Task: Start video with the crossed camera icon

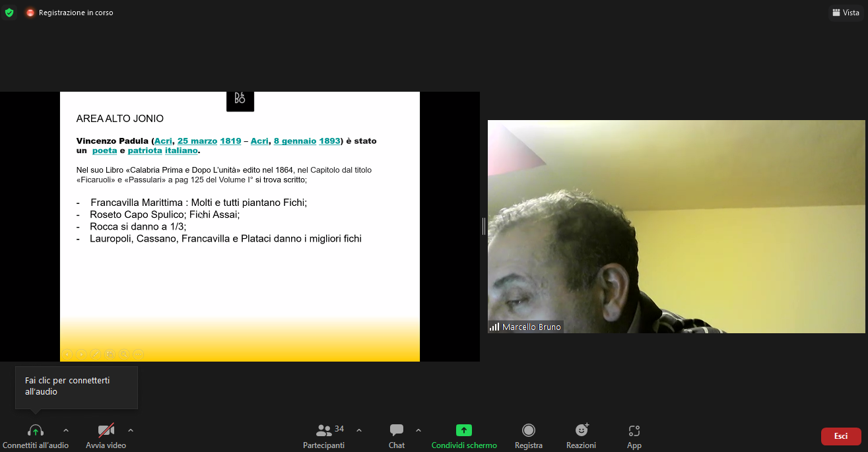Action: click(106, 430)
